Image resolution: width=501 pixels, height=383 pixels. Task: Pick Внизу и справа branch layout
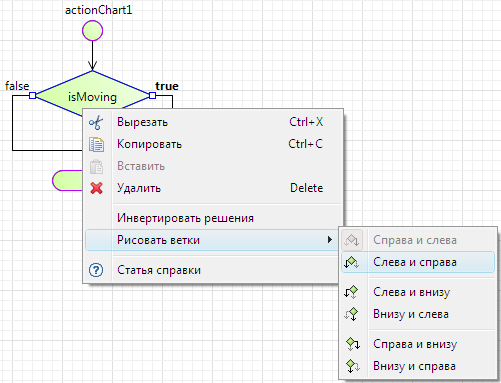tap(418, 366)
